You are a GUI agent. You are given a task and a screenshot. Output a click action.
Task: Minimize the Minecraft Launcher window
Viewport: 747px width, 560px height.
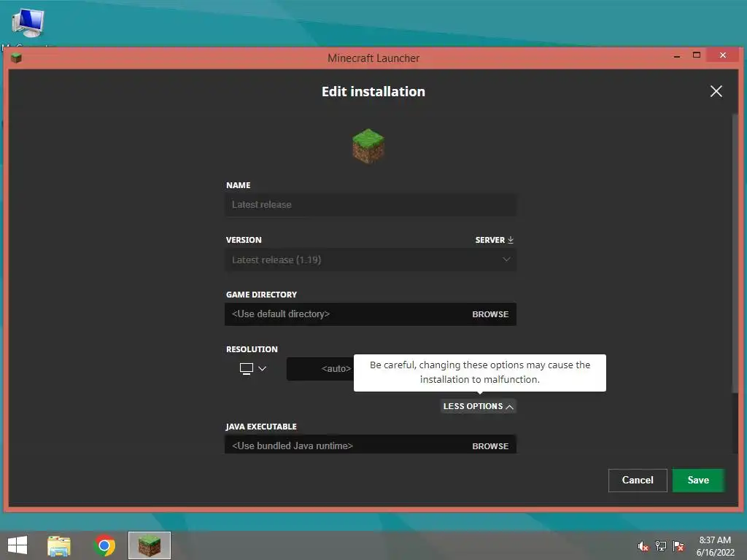click(x=676, y=56)
